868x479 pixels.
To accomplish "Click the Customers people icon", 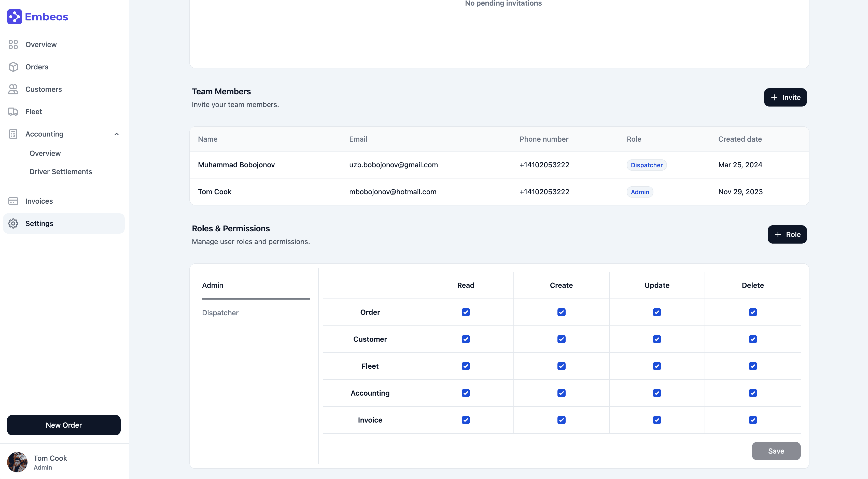I will point(13,89).
